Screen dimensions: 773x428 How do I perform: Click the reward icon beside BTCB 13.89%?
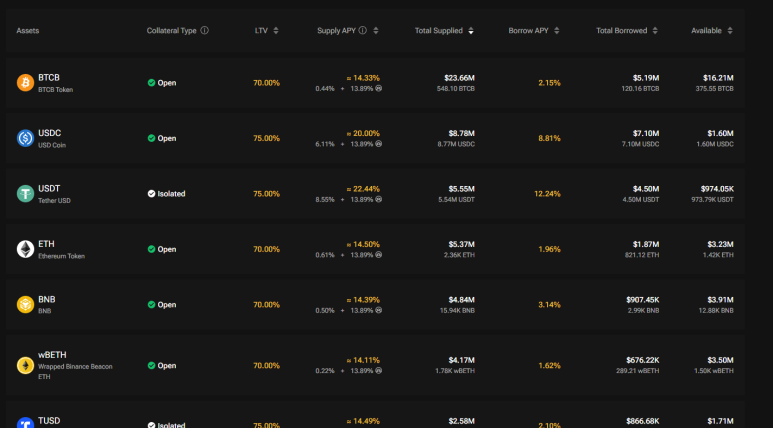tap(379, 88)
